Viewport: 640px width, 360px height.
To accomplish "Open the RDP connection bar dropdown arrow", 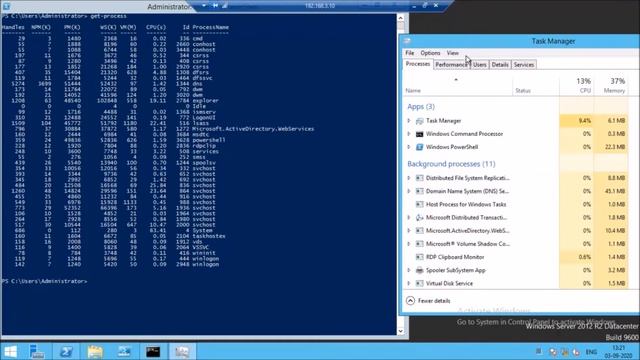I will click(x=204, y=5).
